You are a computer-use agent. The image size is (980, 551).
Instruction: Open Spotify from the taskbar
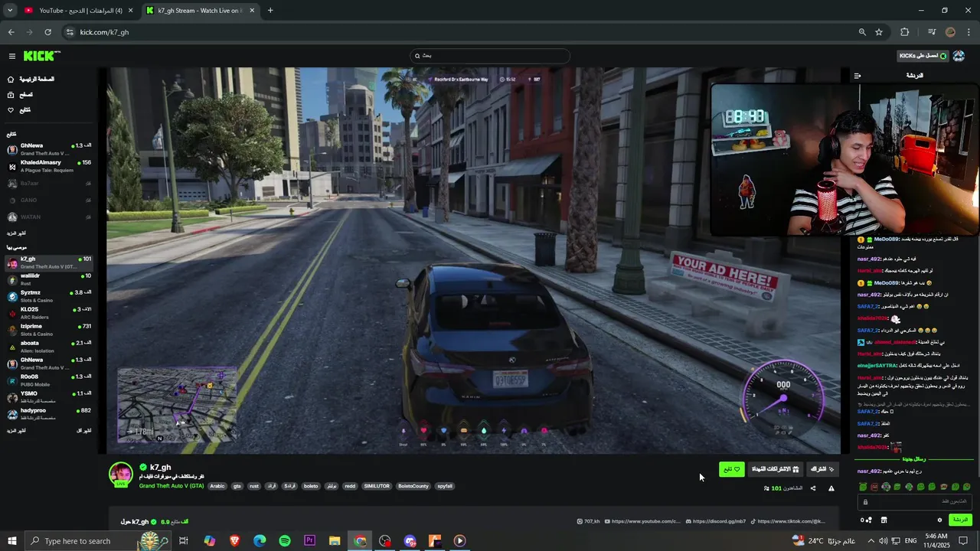(x=285, y=541)
